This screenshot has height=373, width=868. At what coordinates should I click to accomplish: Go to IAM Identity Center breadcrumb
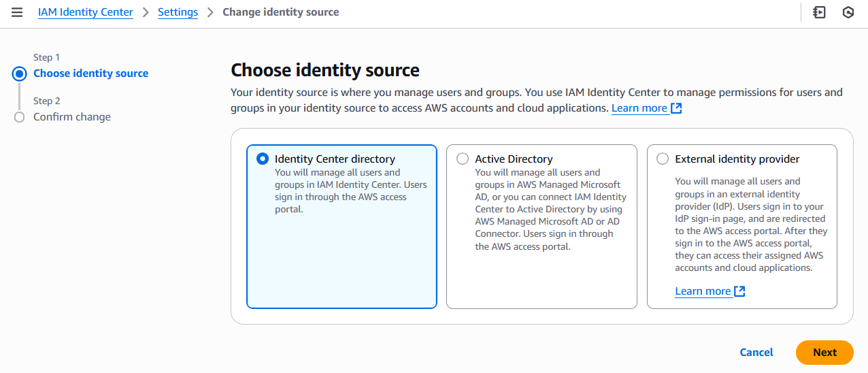86,12
